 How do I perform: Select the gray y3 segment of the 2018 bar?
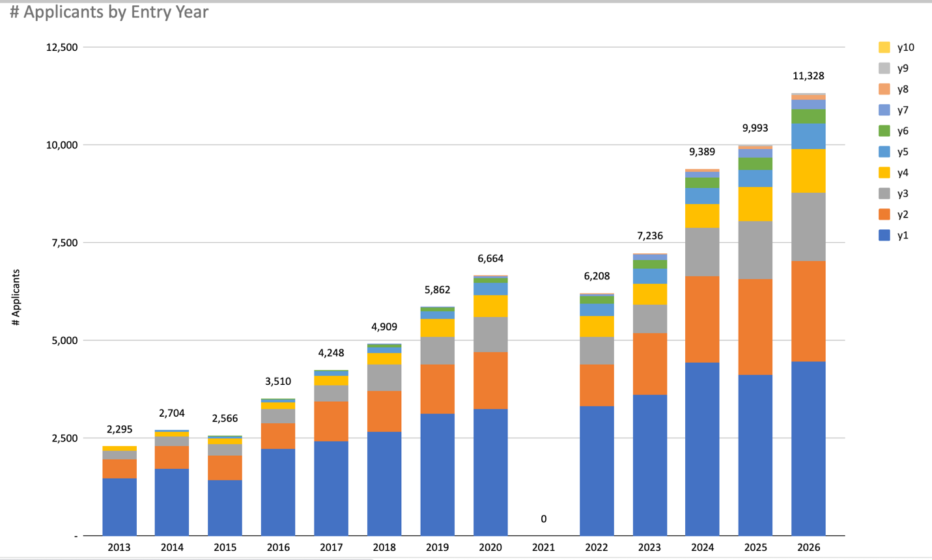point(384,378)
